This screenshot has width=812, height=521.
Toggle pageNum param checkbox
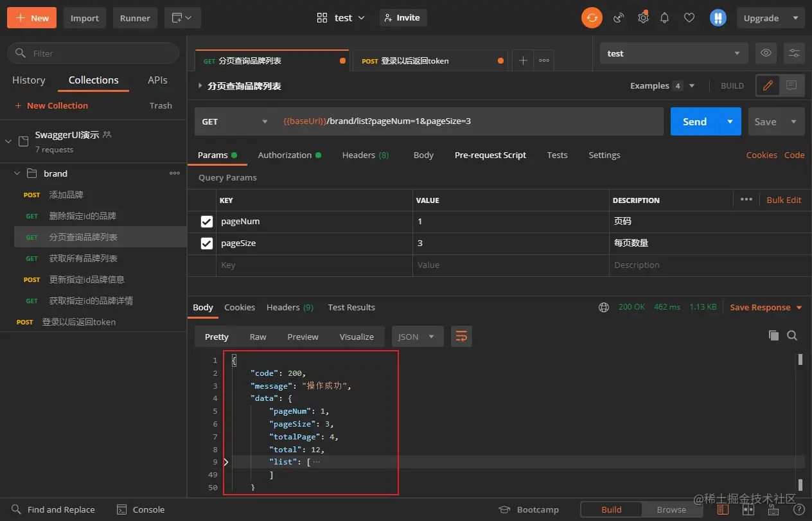207,222
